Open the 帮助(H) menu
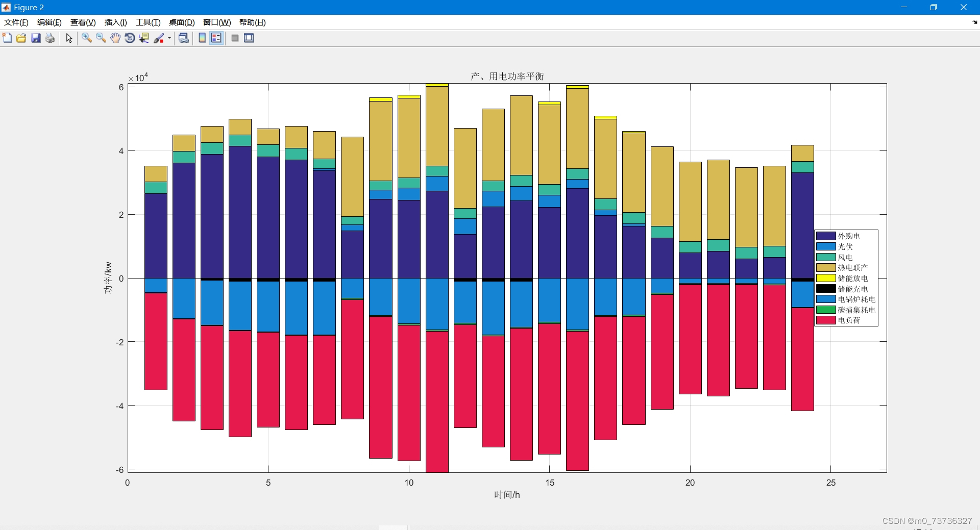Viewport: 980px width, 530px height. [253, 22]
